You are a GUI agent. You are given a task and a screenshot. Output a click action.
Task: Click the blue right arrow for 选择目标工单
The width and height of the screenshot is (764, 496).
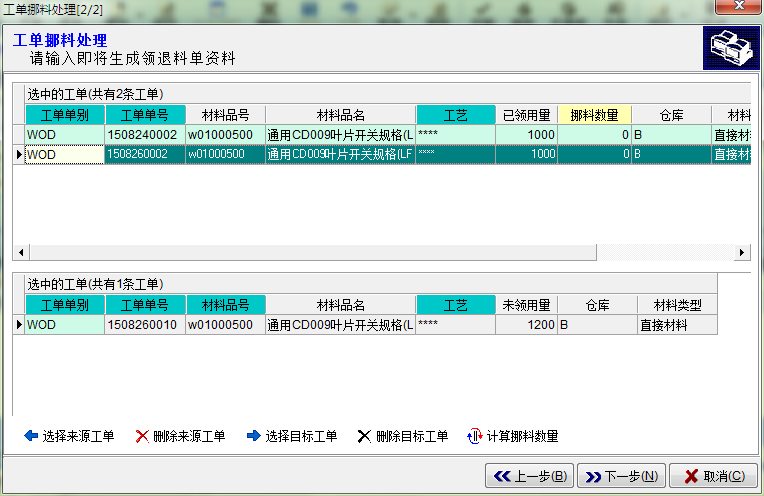[x=253, y=436]
